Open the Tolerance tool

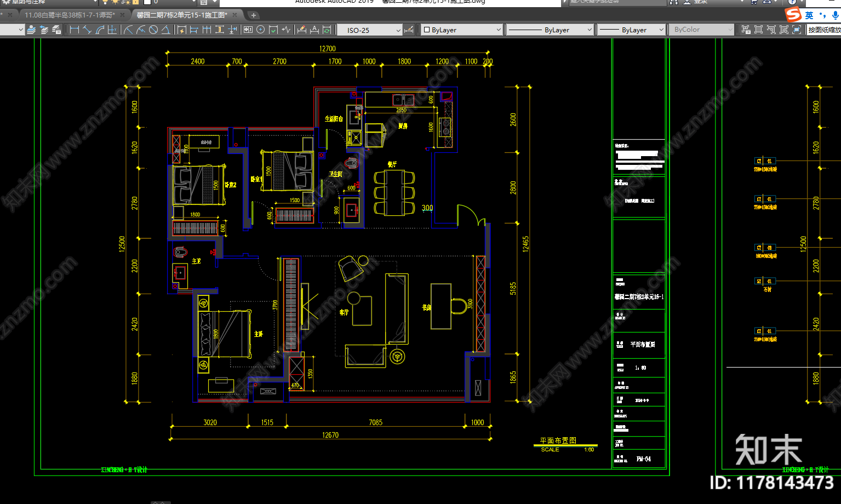click(x=248, y=30)
